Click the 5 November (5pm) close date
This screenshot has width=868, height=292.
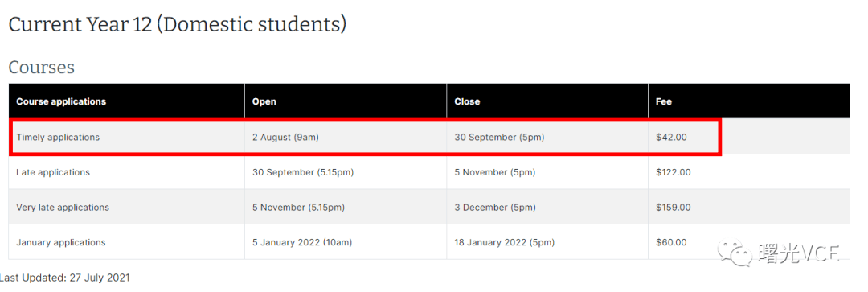point(495,172)
